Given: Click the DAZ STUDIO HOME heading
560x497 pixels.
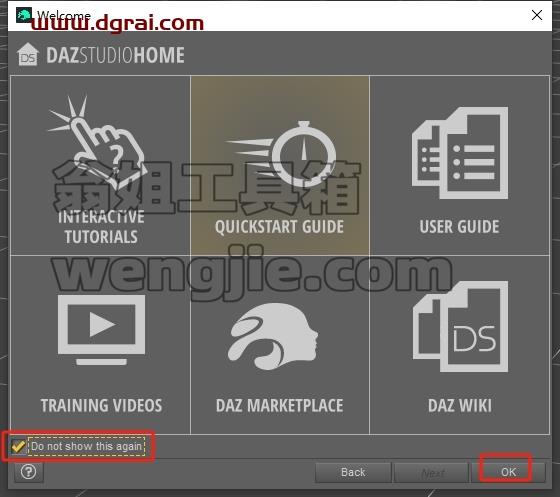Looking at the screenshot, I should tap(115, 55).
